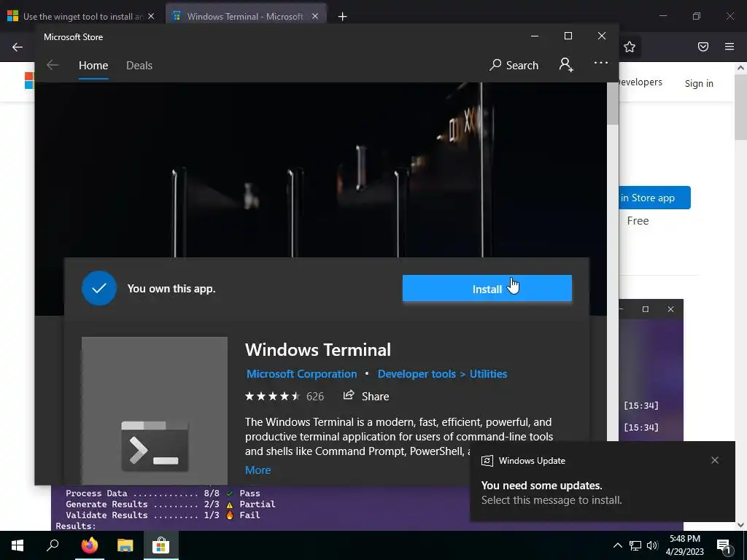
Task: Close the winget tool browser tab
Action: (151, 16)
